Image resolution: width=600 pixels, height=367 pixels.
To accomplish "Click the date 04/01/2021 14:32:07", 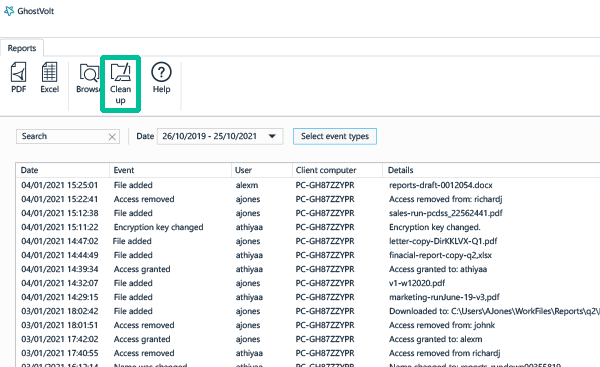I will coord(60,283).
